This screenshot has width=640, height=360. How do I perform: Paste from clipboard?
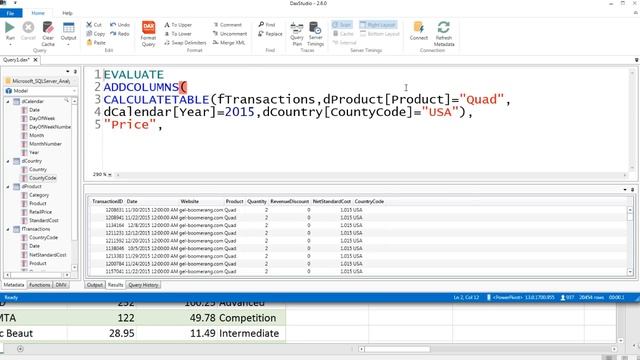[96, 42]
